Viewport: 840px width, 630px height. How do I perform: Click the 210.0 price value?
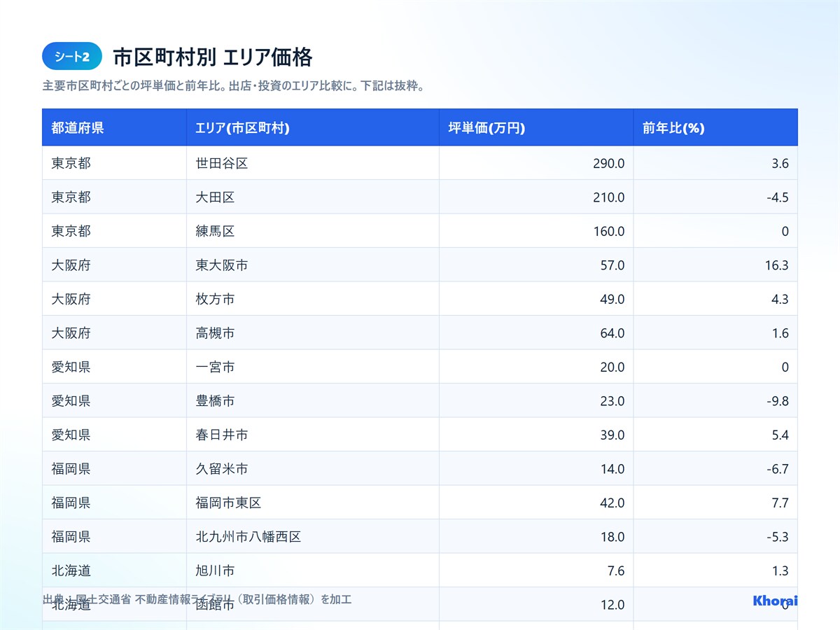click(609, 197)
